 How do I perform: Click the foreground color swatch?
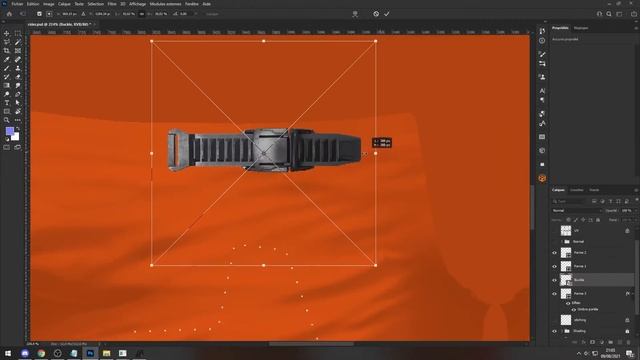(x=10, y=131)
